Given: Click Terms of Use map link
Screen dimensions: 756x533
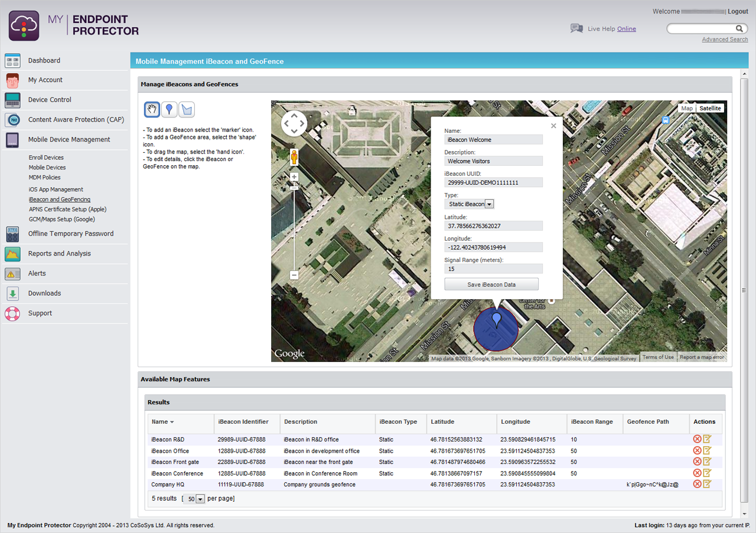Looking at the screenshot, I should click(x=658, y=357).
